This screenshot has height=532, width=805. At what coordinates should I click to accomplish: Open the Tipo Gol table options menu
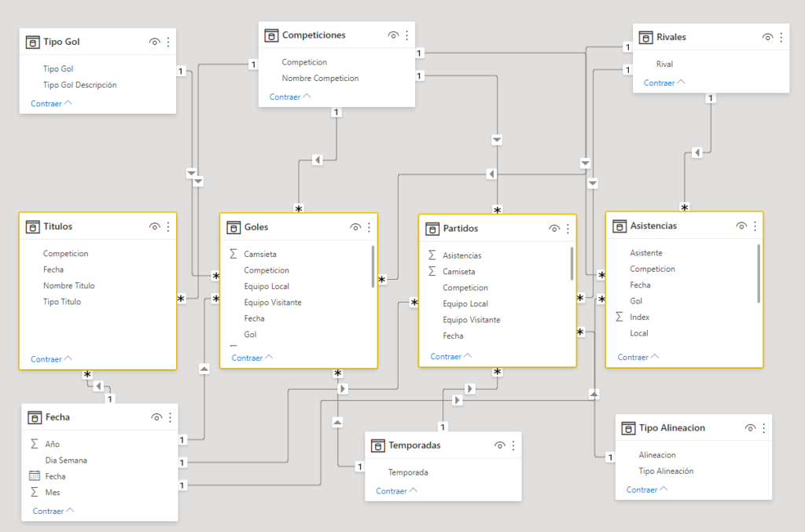point(168,42)
